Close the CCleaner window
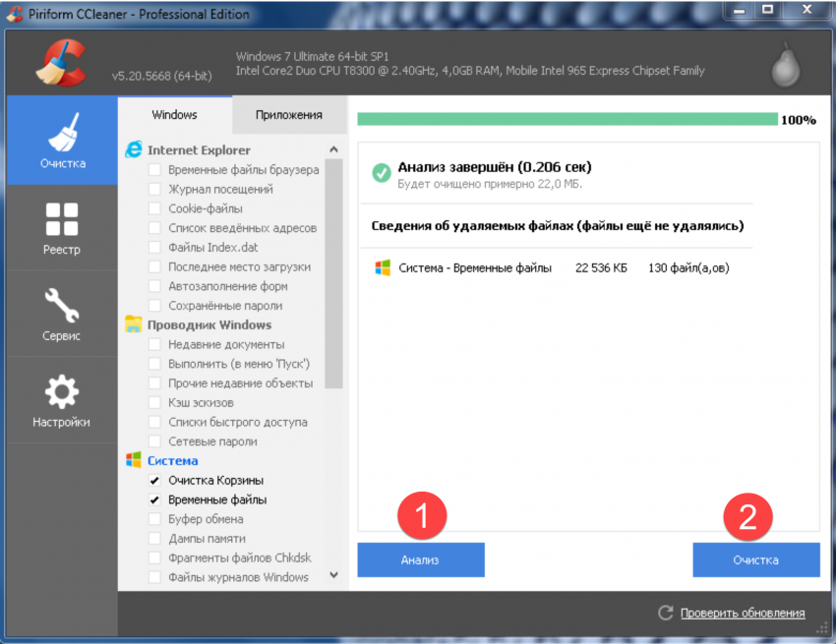Viewport: 836px width, 644px height. pyautogui.click(x=806, y=10)
